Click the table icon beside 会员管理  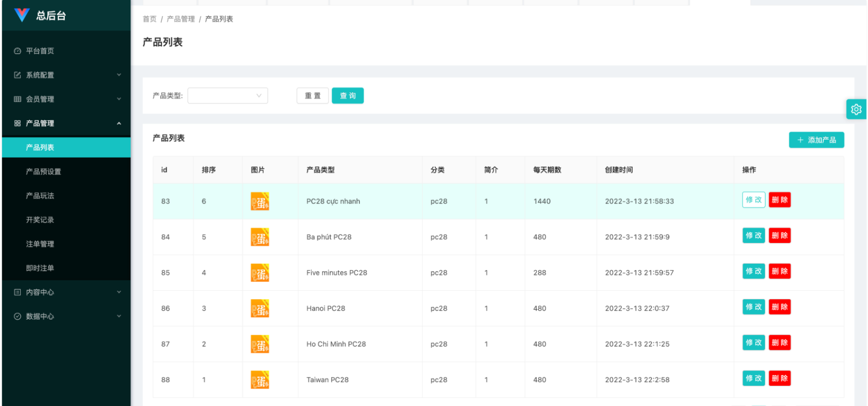tap(18, 99)
